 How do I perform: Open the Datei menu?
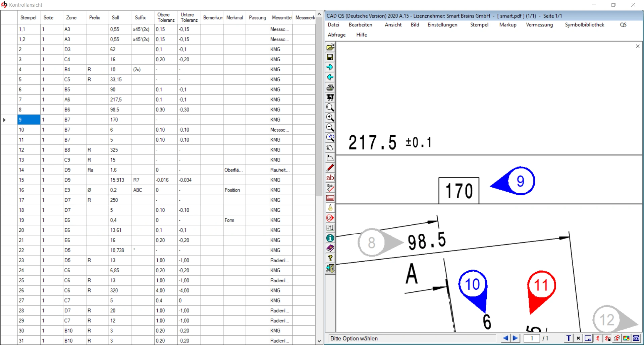click(x=333, y=25)
